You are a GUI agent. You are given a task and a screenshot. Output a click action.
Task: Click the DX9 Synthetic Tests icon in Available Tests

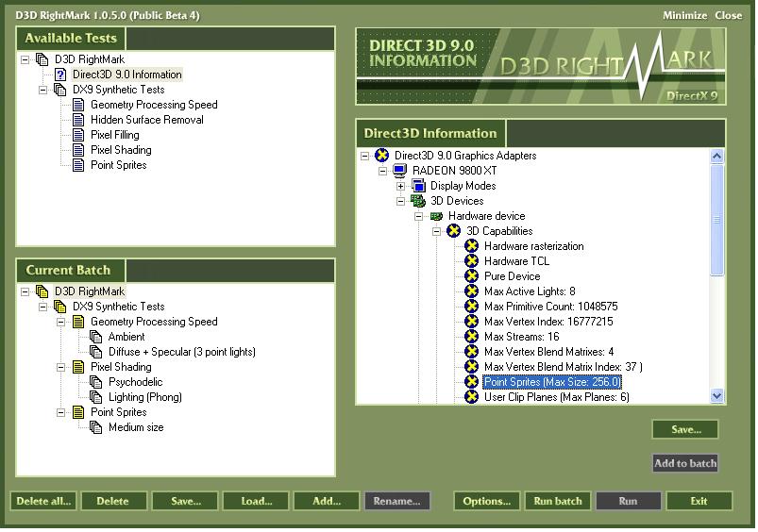[x=60, y=90]
